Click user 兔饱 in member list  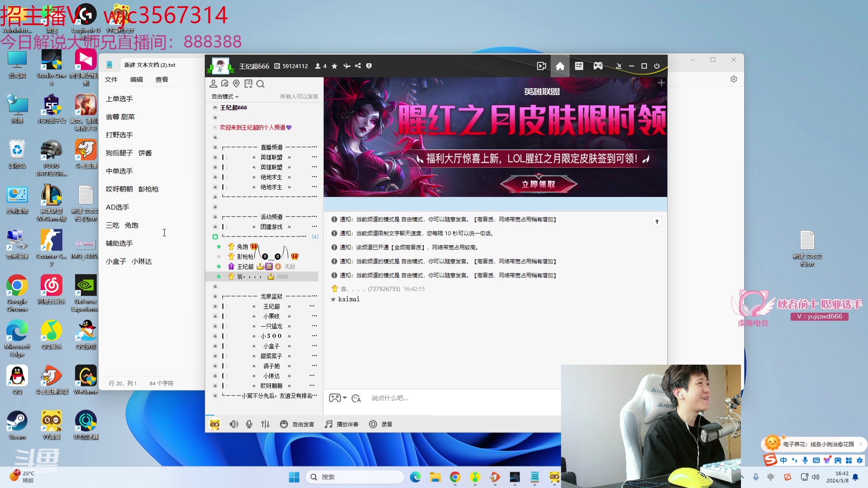point(242,247)
